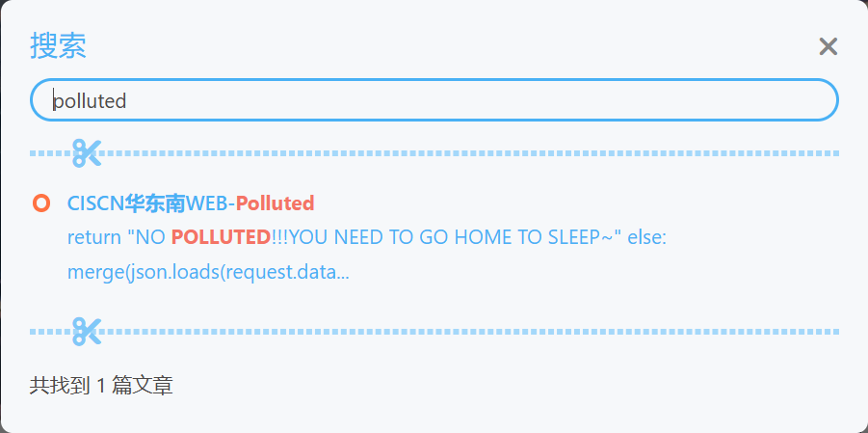Focus the search box containing "polluted"
868x433 pixels.
point(434,100)
